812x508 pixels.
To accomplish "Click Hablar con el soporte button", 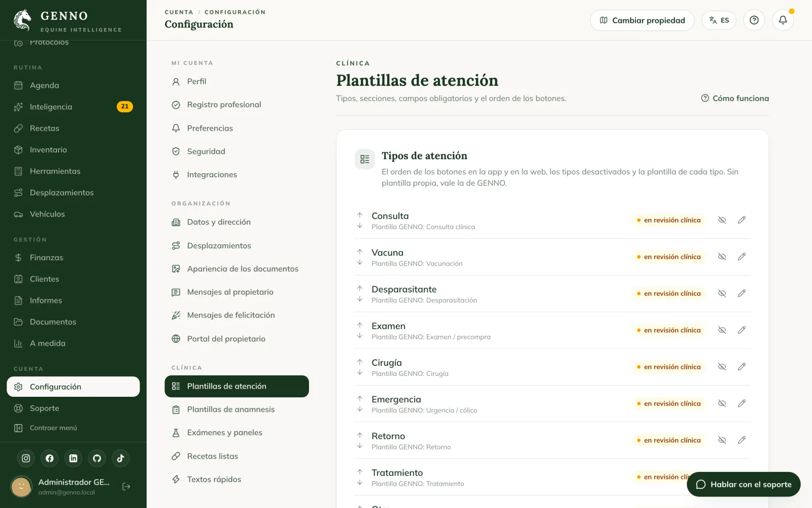I will pyautogui.click(x=743, y=485).
